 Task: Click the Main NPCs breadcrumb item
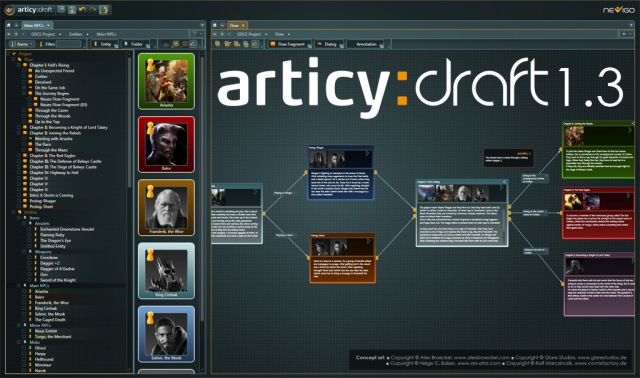pos(106,34)
